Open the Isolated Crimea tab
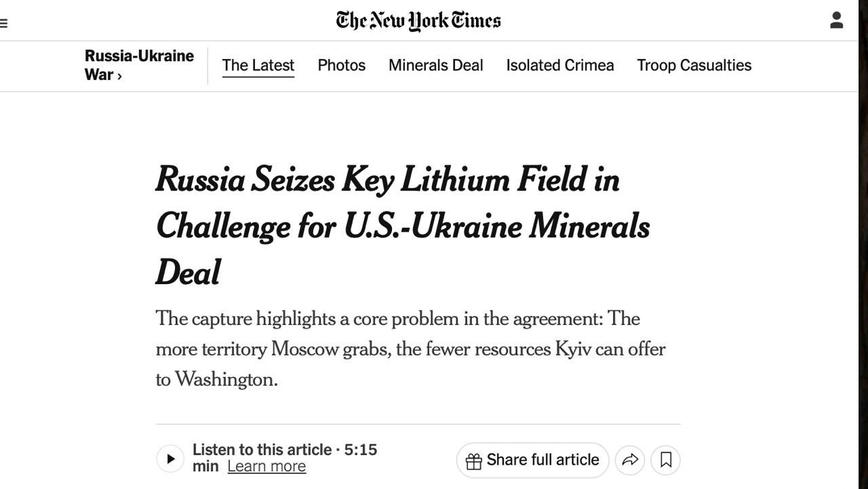The image size is (868, 489). [559, 66]
